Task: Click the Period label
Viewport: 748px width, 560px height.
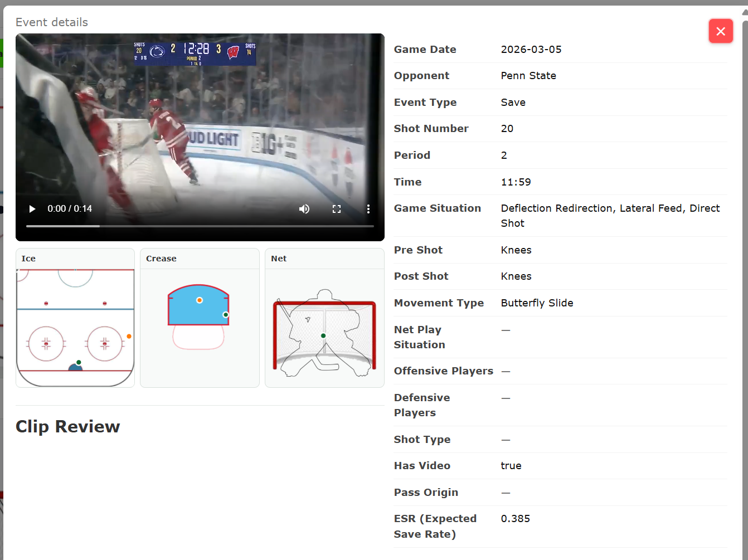Action: (x=412, y=155)
